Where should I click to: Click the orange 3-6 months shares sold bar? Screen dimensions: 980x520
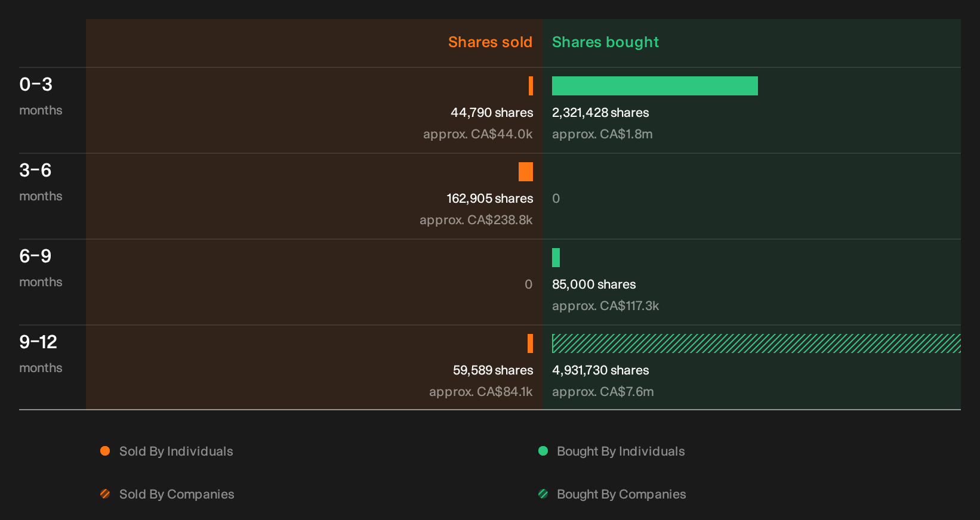(x=526, y=172)
